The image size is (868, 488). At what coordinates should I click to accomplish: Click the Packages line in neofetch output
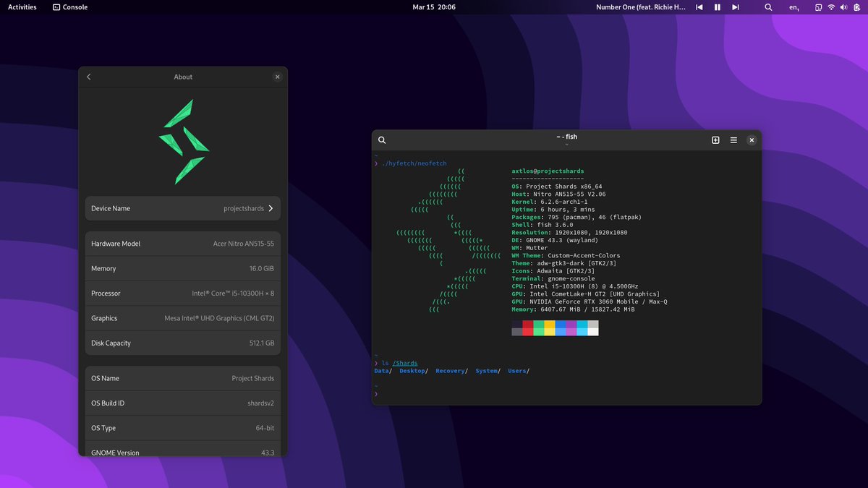pyautogui.click(x=576, y=217)
